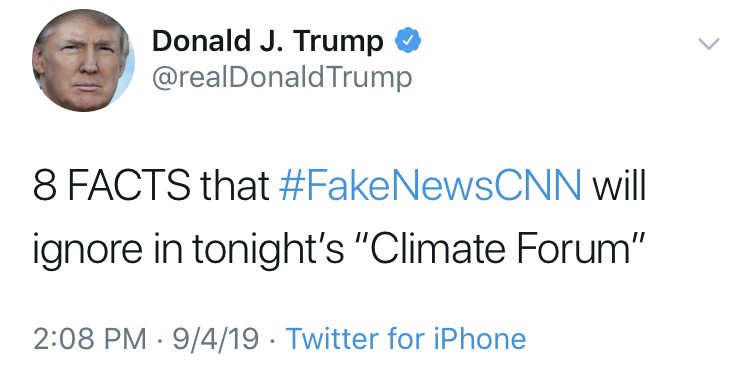
Task: Click the word FACTS in the tweet
Action: pos(129,186)
